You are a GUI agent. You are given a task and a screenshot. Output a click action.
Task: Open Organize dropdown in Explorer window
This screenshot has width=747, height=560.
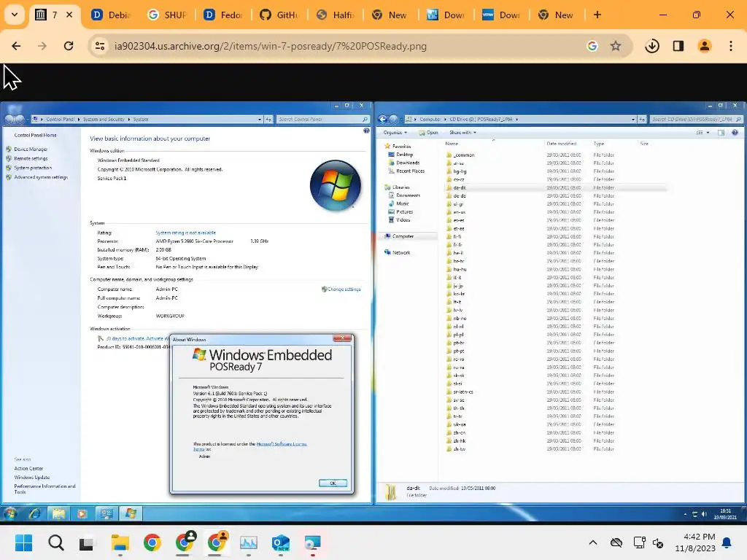[x=395, y=133]
